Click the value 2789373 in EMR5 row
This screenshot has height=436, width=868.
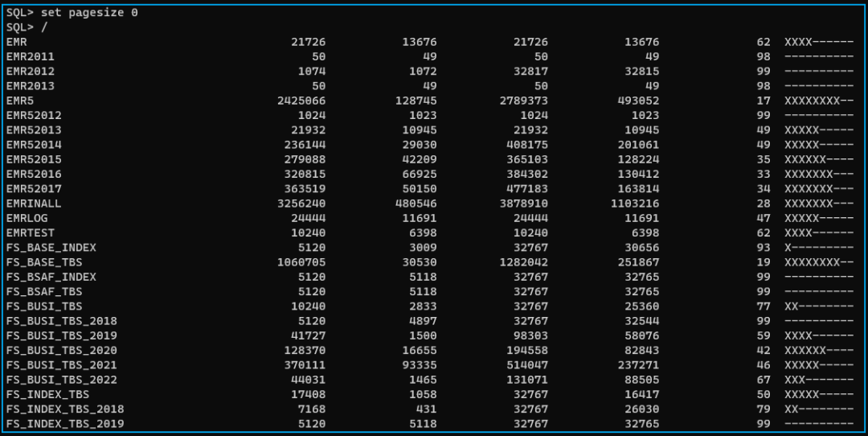click(524, 101)
